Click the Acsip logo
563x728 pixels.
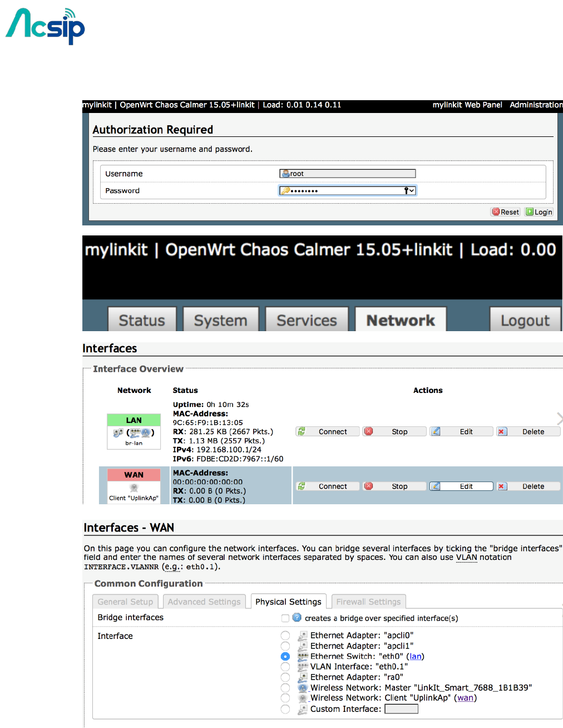(x=45, y=26)
